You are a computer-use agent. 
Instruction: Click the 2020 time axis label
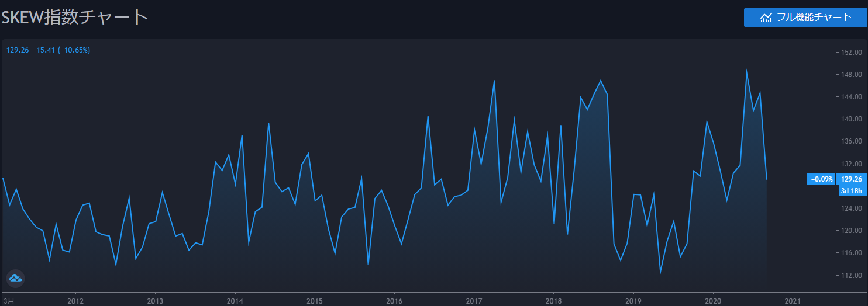713,300
